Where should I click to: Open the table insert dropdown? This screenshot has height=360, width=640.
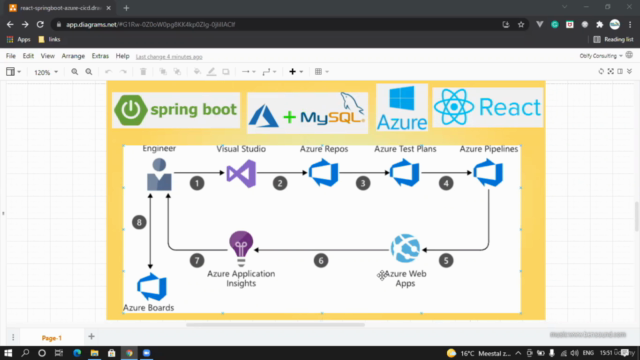click(321, 72)
